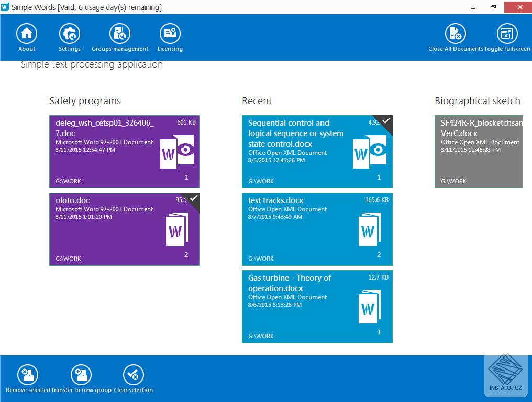Toggle fullscreen mode icon
532x402 pixels.
coord(507,33)
